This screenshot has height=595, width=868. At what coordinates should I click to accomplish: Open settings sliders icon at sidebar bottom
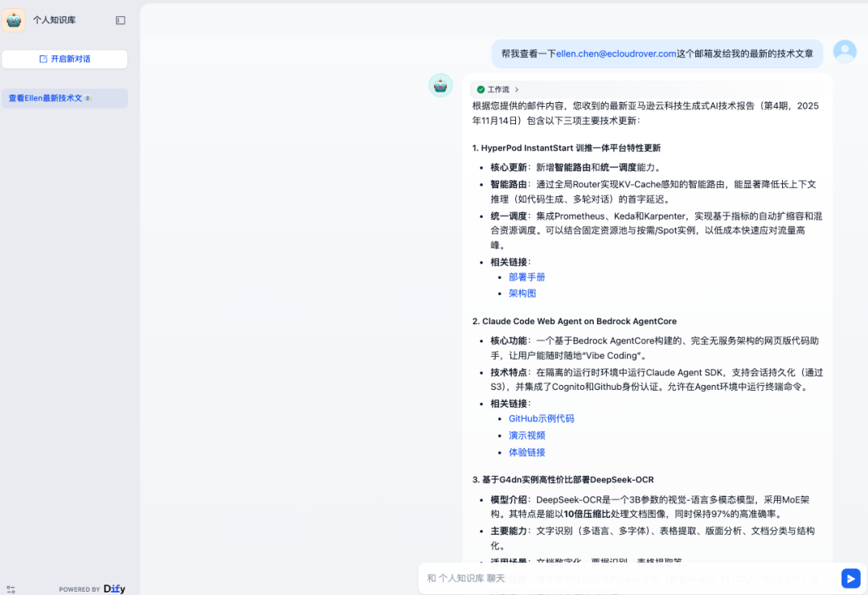tap(10, 589)
